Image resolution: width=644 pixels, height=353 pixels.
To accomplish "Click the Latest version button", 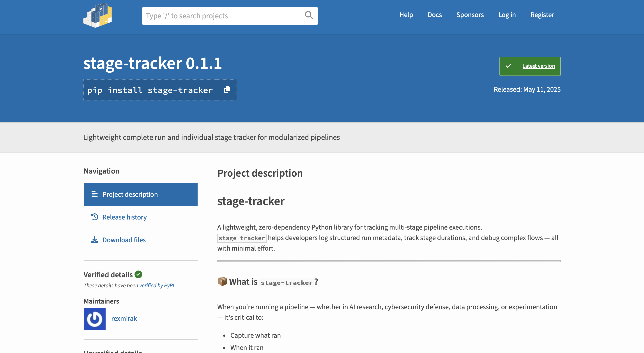I will pos(538,66).
